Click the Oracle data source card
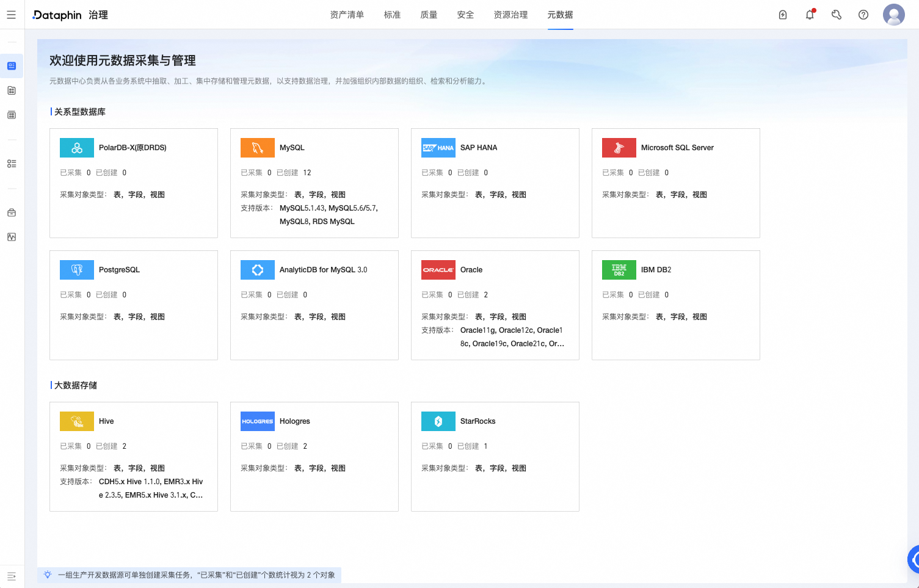 (x=495, y=305)
